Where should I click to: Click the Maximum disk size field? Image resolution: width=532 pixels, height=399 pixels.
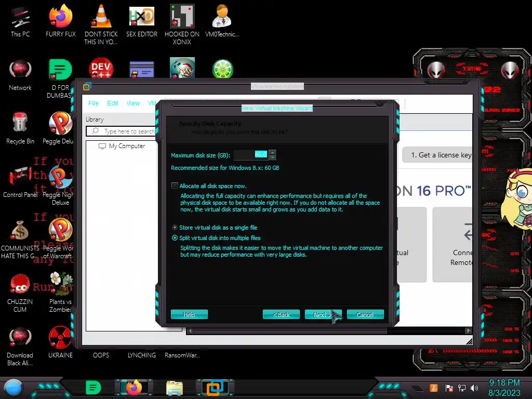(251, 155)
